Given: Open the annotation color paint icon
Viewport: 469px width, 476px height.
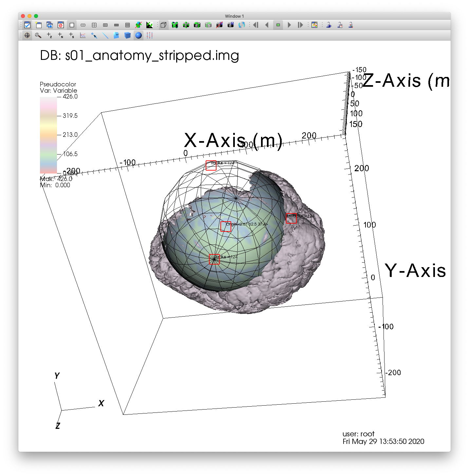Looking at the screenshot, I should (314, 25).
